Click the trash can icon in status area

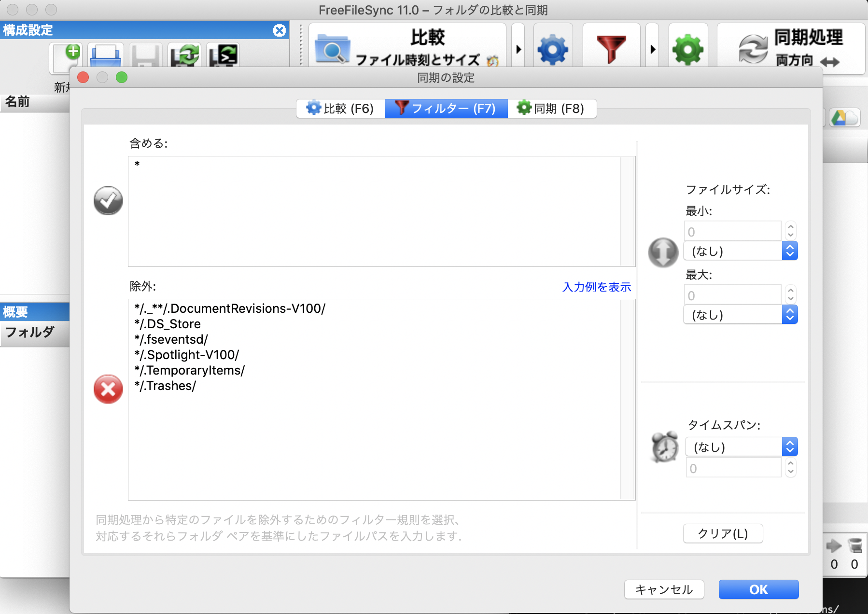click(x=855, y=545)
